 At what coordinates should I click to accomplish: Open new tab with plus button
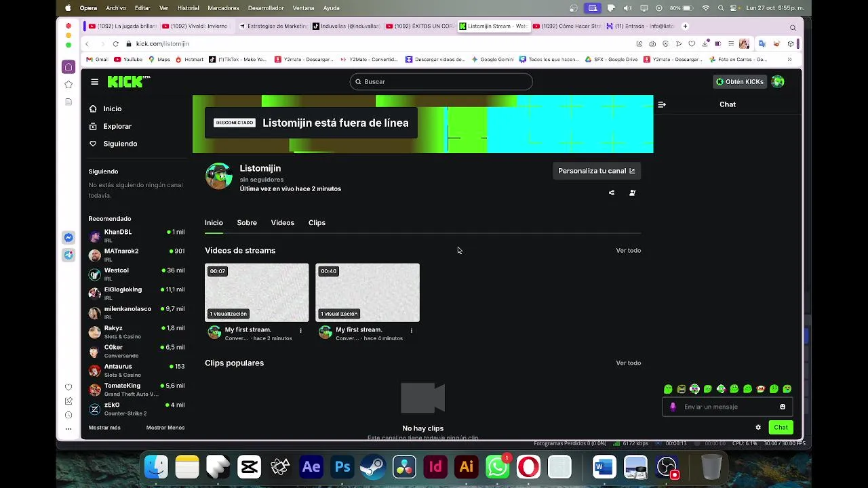point(685,26)
